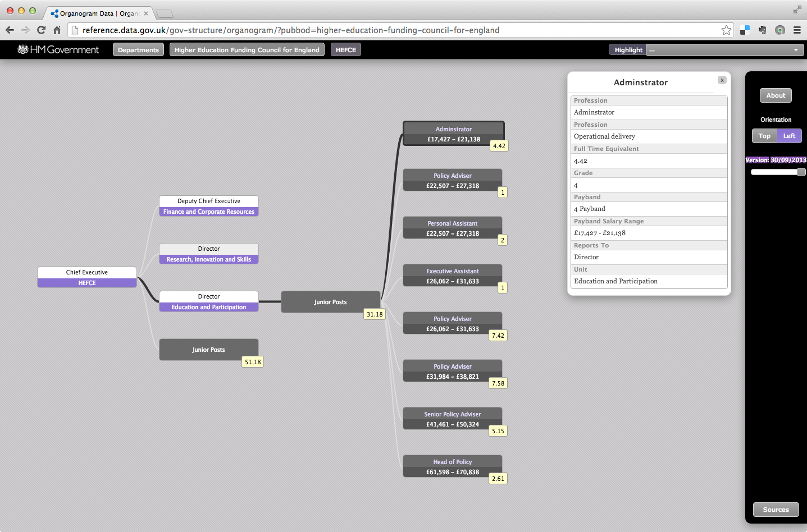Select the HEFCE breadcrumb item
Image resolution: width=807 pixels, height=532 pixels.
coord(345,50)
